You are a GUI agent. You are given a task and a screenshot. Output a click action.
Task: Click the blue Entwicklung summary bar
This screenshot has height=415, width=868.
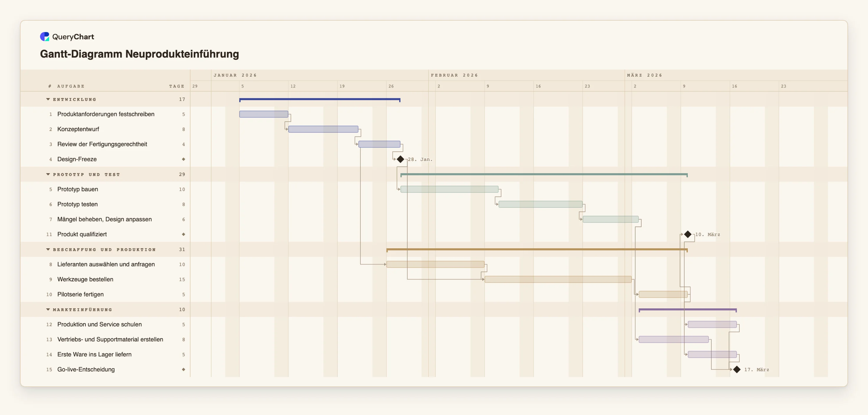coord(320,100)
